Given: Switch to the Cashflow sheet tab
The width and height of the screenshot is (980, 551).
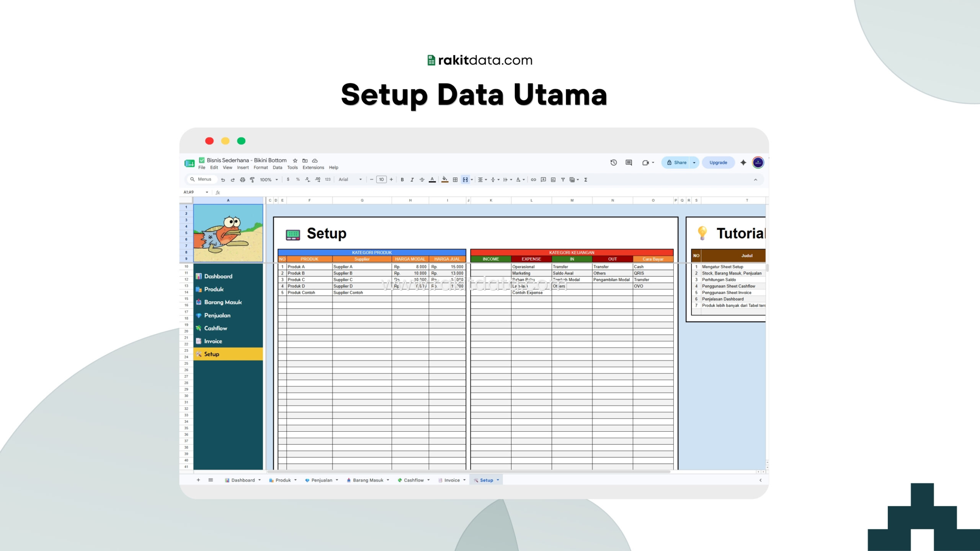Looking at the screenshot, I should [x=413, y=480].
